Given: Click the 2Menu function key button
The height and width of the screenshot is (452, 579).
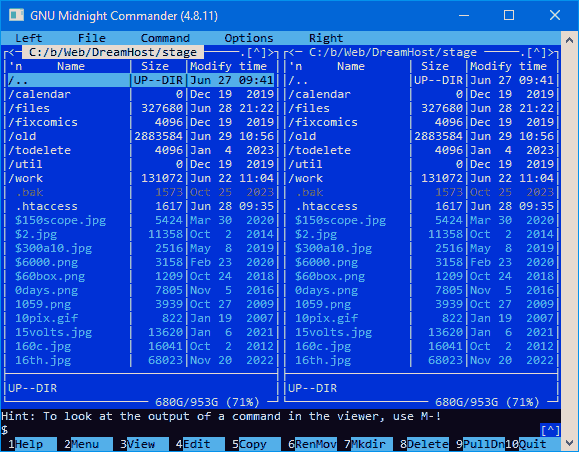Looking at the screenshot, I should [x=85, y=444].
